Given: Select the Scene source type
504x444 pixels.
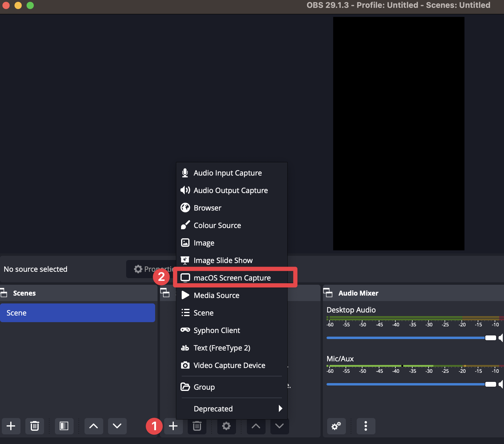Looking at the screenshot, I should point(231,313).
